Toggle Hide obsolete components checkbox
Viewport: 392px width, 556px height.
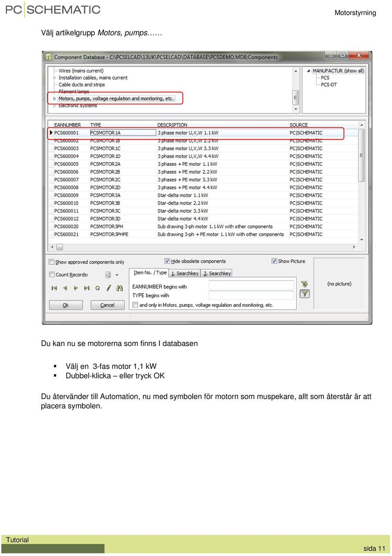(x=167, y=261)
